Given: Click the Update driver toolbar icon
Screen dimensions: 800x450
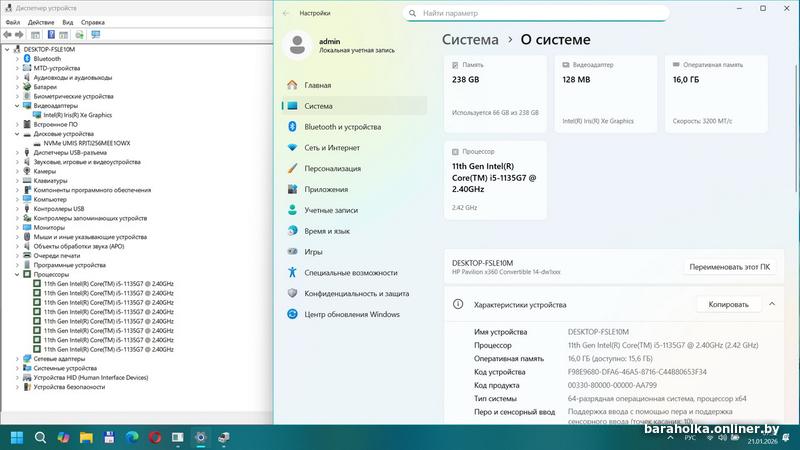Looking at the screenshot, I should [80, 35].
